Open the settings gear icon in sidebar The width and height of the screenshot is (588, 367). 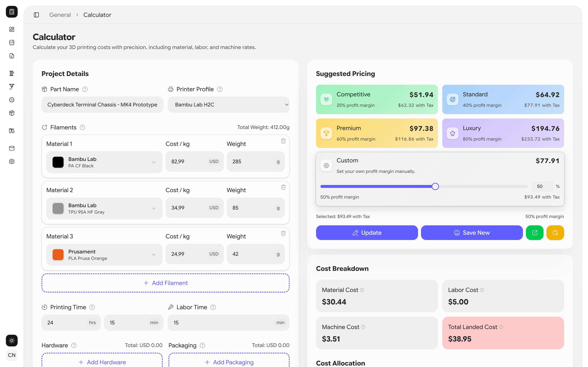(12, 161)
